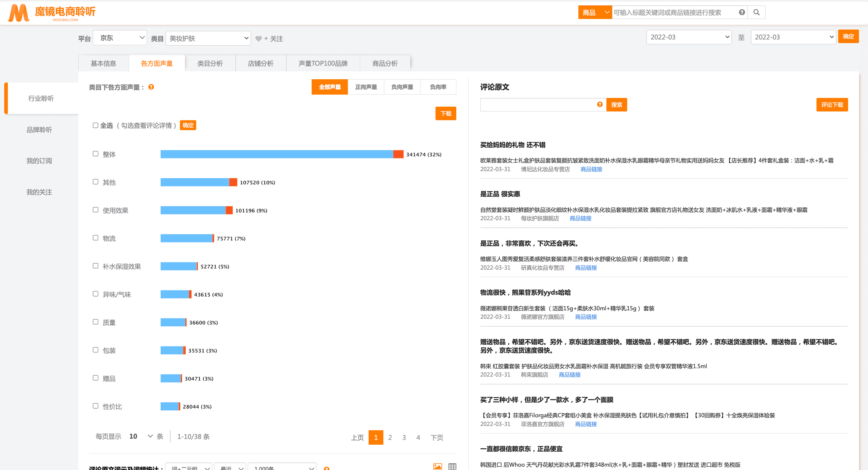Go to page 3 of results
The image size is (868, 470).
click(x=404, y=437)
